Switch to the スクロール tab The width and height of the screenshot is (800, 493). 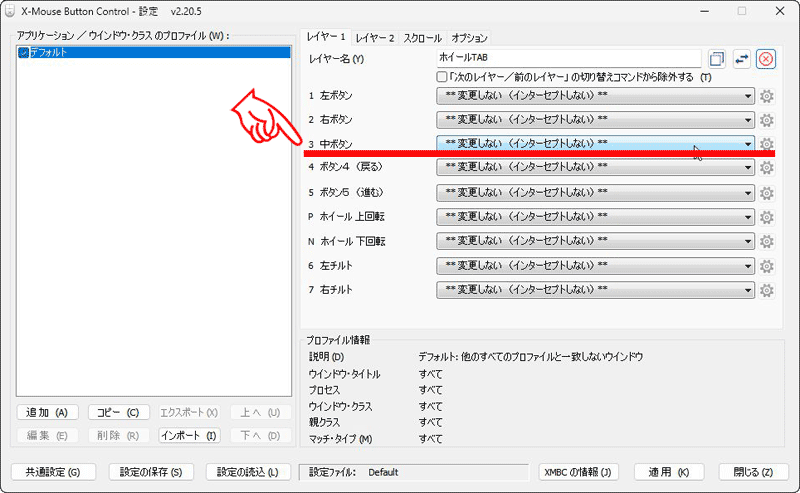click(422, 38)
